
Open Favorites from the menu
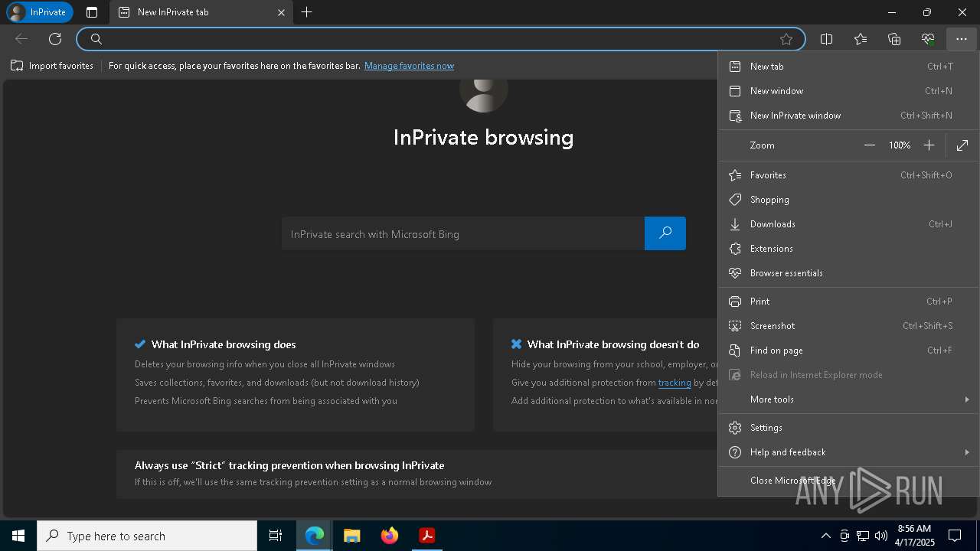(x=848, y=175)
